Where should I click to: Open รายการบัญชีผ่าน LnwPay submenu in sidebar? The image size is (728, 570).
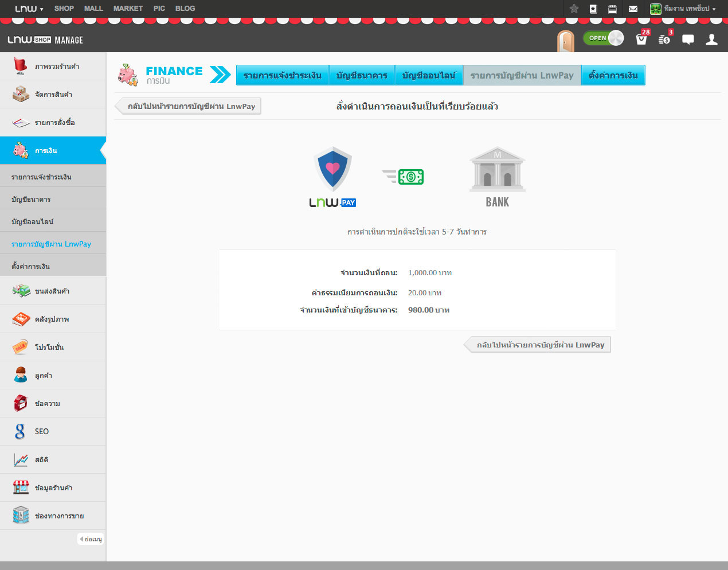coord(53,244)
